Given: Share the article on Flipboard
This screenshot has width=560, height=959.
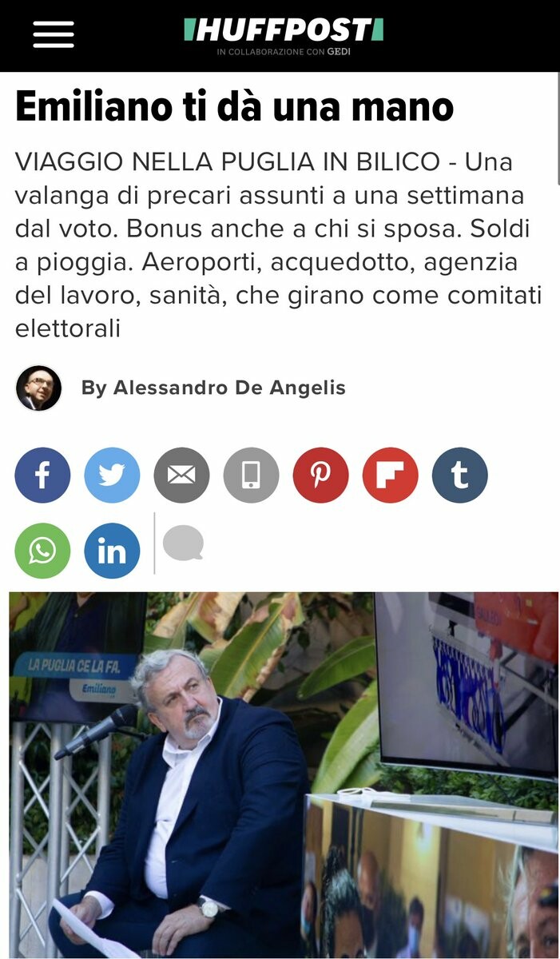Looking at the screenshot, I should [390, 476].
